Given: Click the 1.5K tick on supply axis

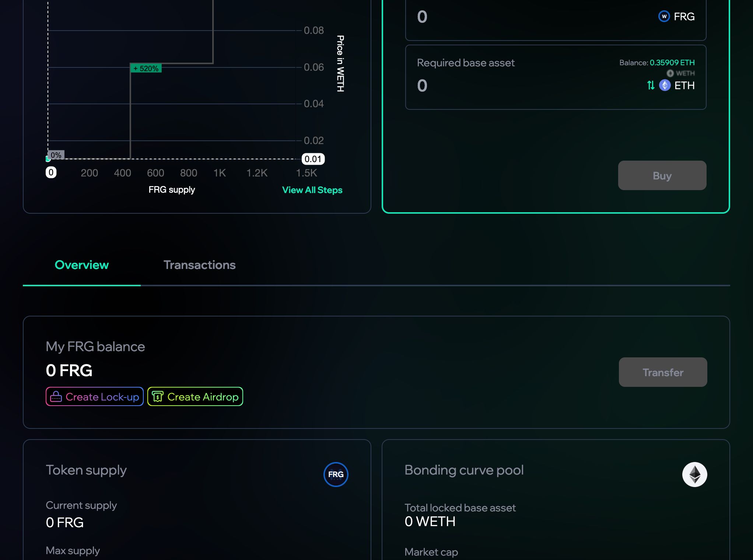Looking at the screenshot, I should pyautogui.click(x=307, y=173).
